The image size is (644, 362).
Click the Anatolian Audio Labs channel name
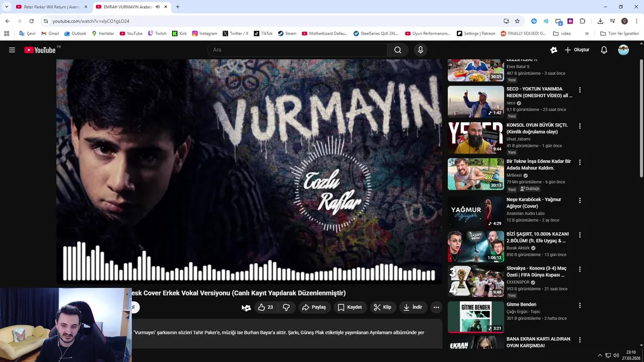[525, 213]
